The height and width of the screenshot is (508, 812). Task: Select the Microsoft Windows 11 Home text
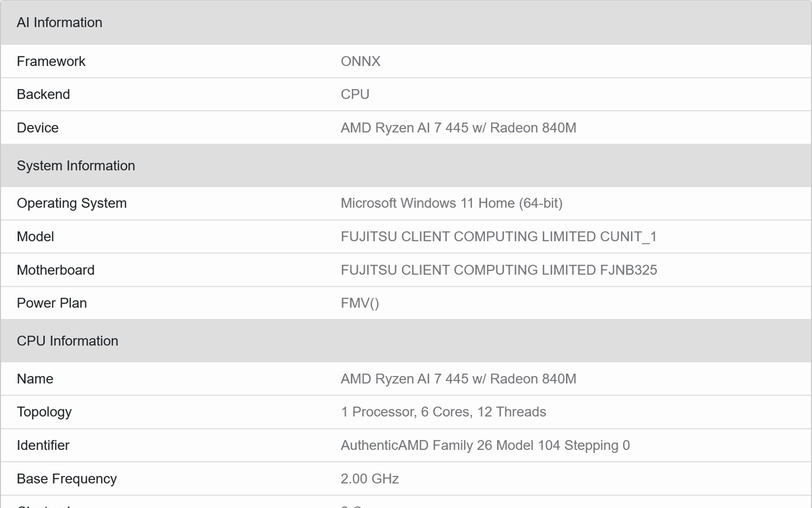point(451,203)
